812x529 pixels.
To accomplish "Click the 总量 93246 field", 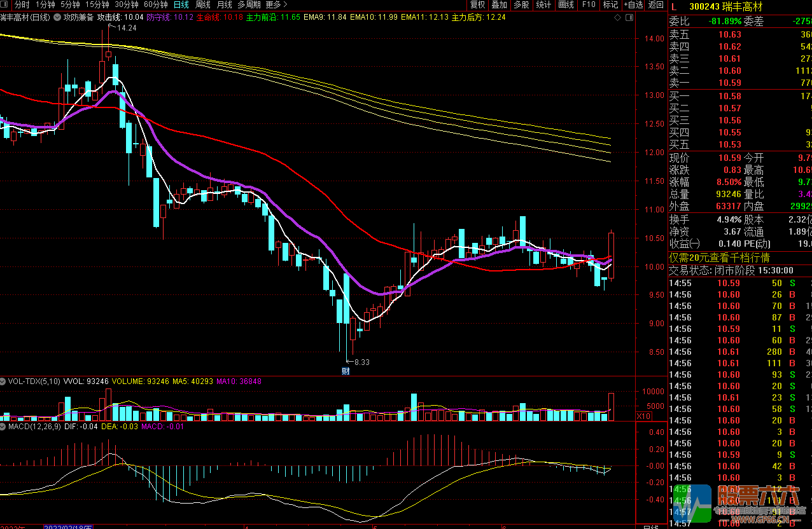I will point(705,194).
